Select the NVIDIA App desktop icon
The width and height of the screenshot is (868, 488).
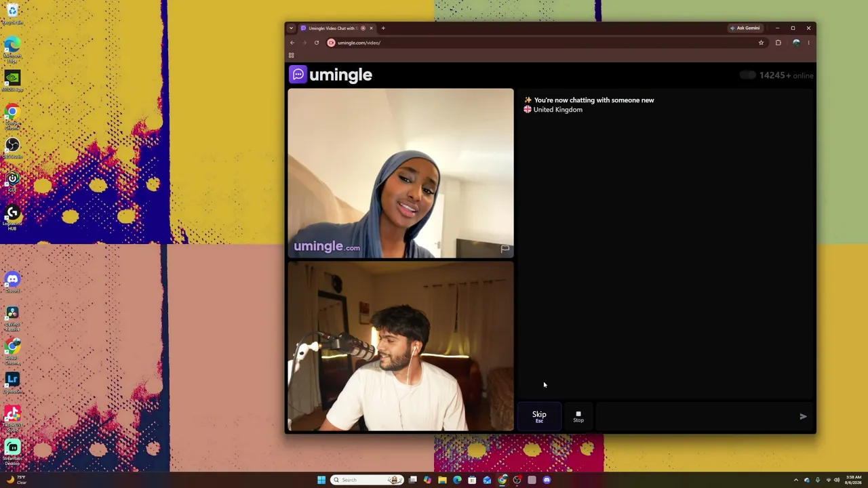pyautogui.click(x=12, y=81)
